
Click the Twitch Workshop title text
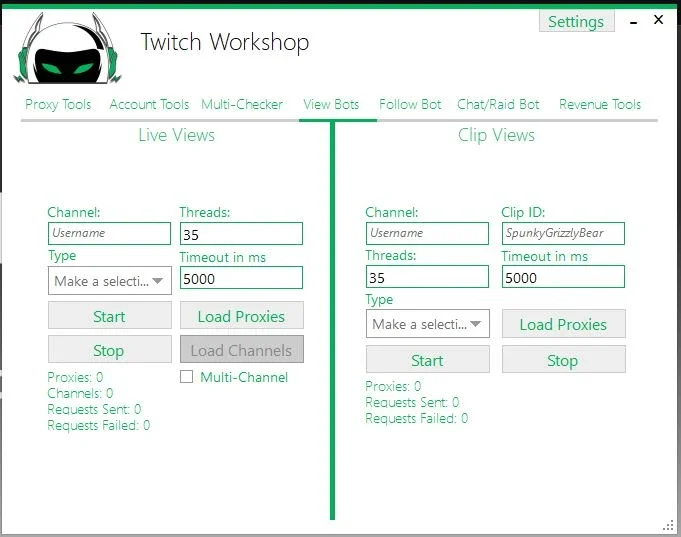[x=225, y=43]
